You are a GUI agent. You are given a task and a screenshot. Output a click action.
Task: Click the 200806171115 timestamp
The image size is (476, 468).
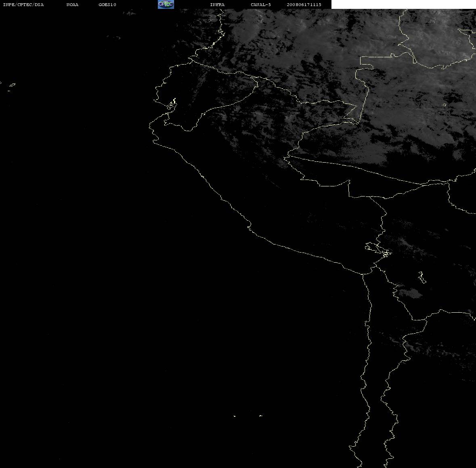(304, 4)
